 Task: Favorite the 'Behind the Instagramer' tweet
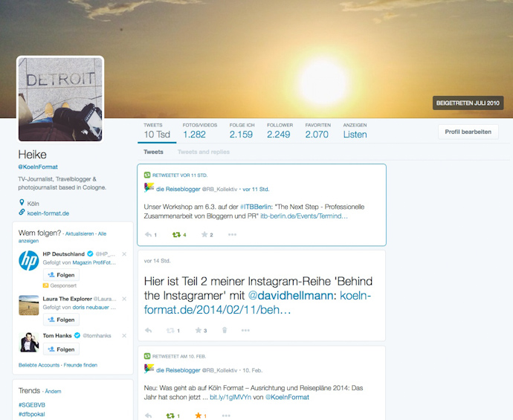(x=199, y=330)
